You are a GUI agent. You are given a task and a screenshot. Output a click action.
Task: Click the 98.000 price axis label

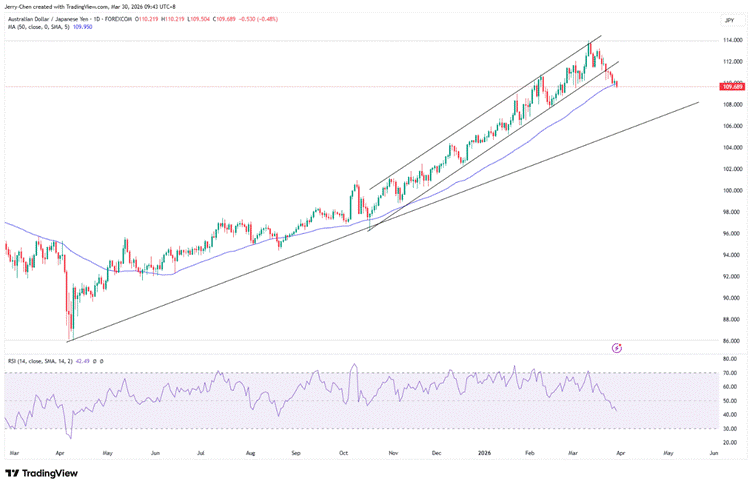pyautogui.click(x=732, y=212)
